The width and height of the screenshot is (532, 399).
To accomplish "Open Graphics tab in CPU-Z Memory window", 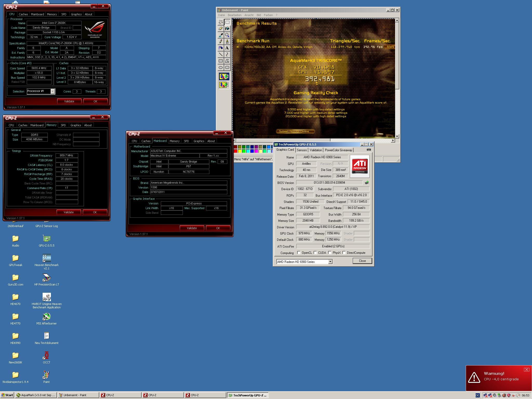I will click(76, 125).
